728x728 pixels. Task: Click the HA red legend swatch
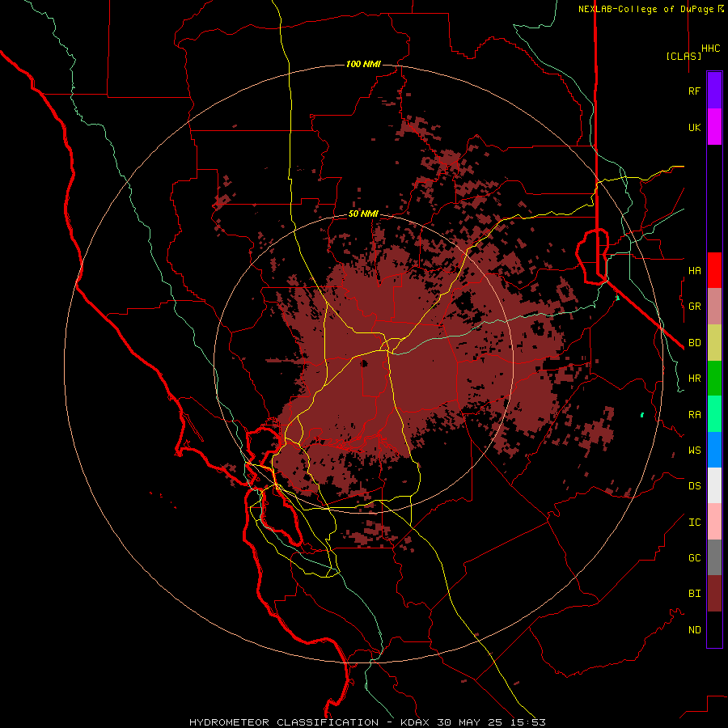714,270
